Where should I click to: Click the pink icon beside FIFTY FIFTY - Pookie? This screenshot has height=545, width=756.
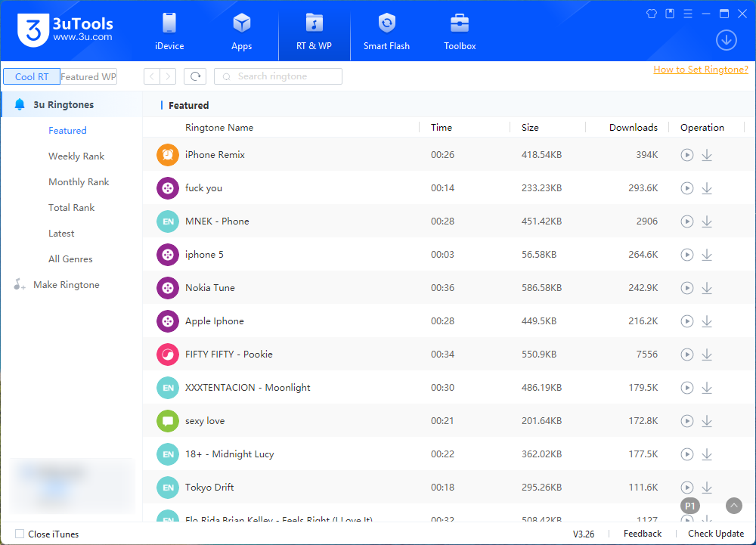point(168,355)
